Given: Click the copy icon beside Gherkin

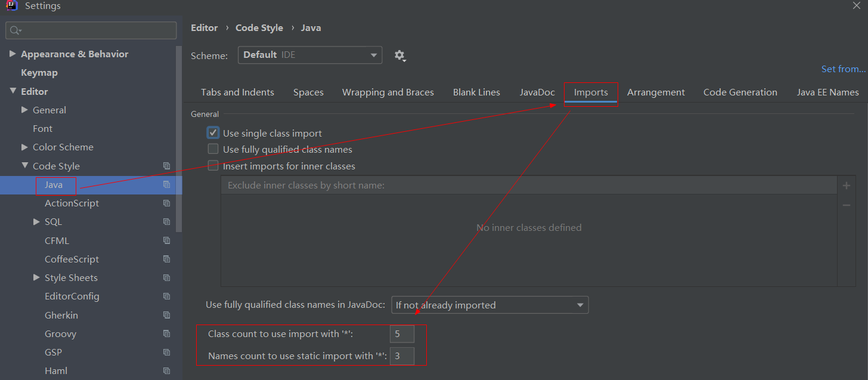Looking at the screenshot, I should 166,316.
